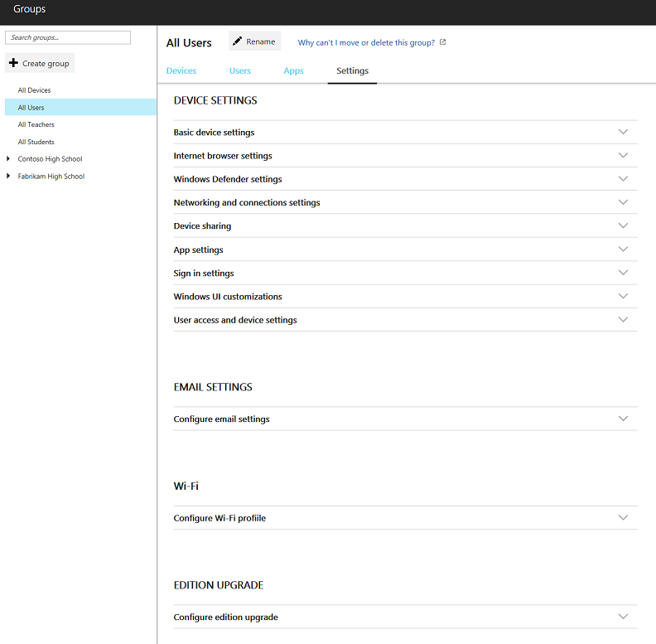Expand Basic device settings chevron
This screenshot has height=644, width=656.
pyautogui.click(x=623, y=132)
